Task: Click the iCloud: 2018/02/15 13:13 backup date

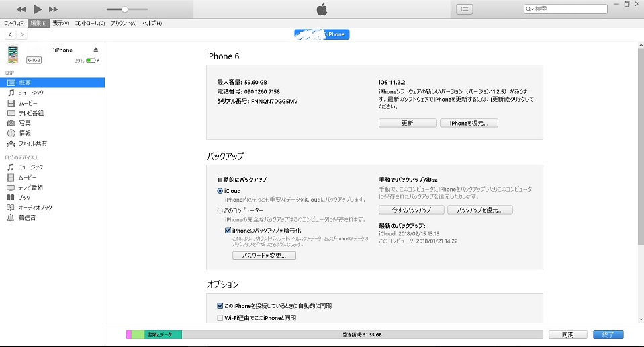Action: click(409, 233)
